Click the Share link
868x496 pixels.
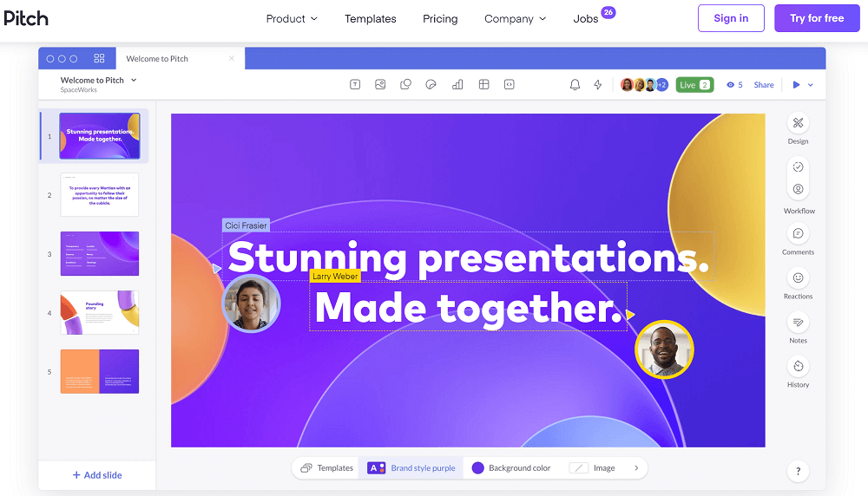click(763, 85)
